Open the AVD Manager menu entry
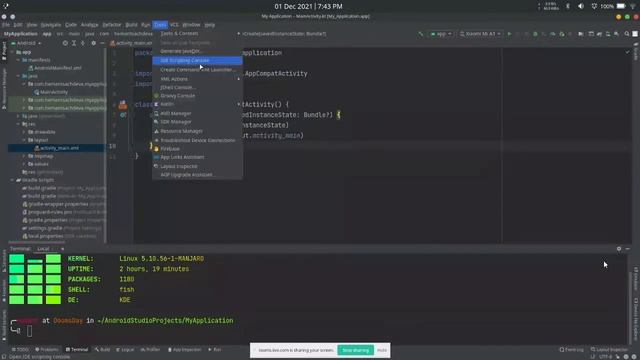 pyautogui.click(x=198, y=113)
